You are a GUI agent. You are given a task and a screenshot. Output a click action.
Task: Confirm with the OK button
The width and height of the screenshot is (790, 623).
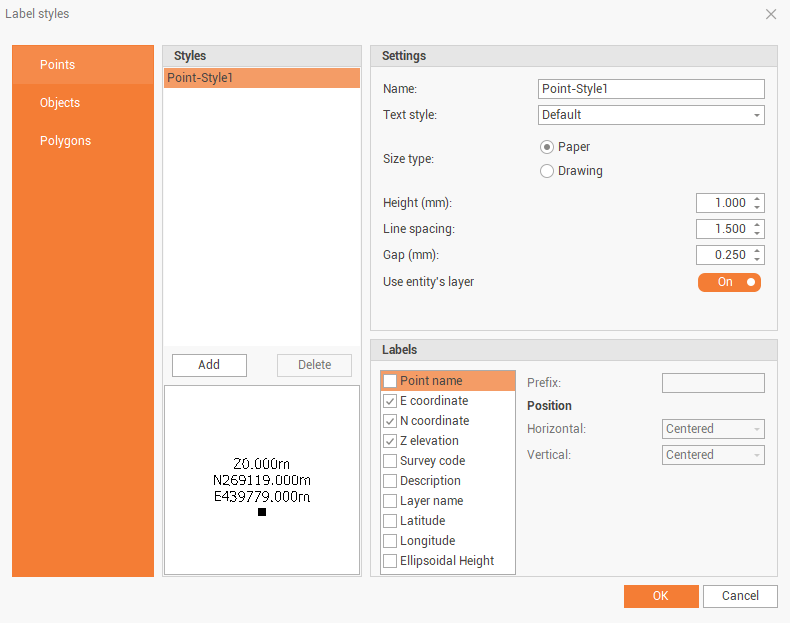[x=660, y=596]
